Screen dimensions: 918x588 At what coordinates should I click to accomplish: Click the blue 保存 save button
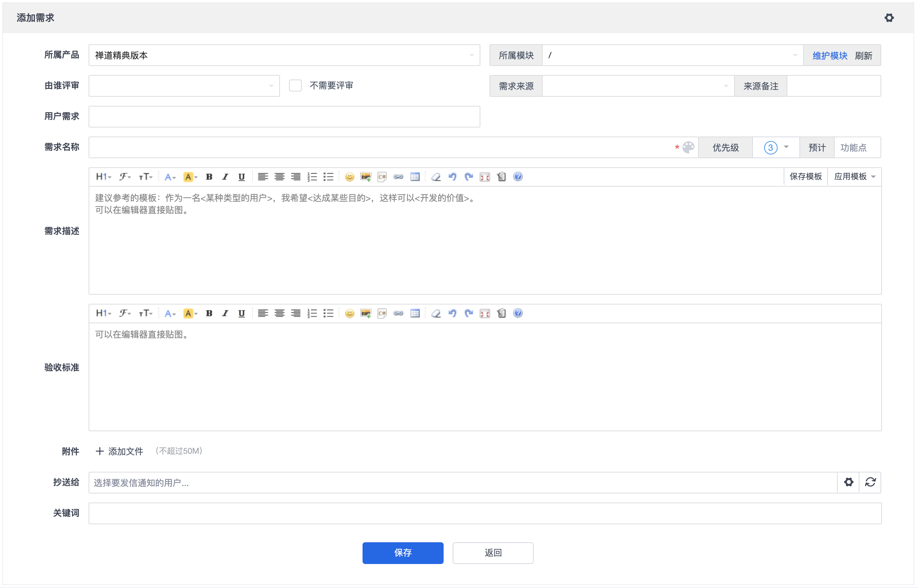coord(403,553)
